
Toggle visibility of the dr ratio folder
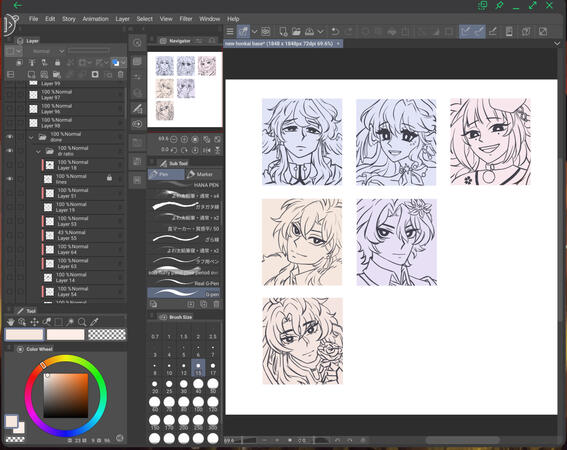10,150
